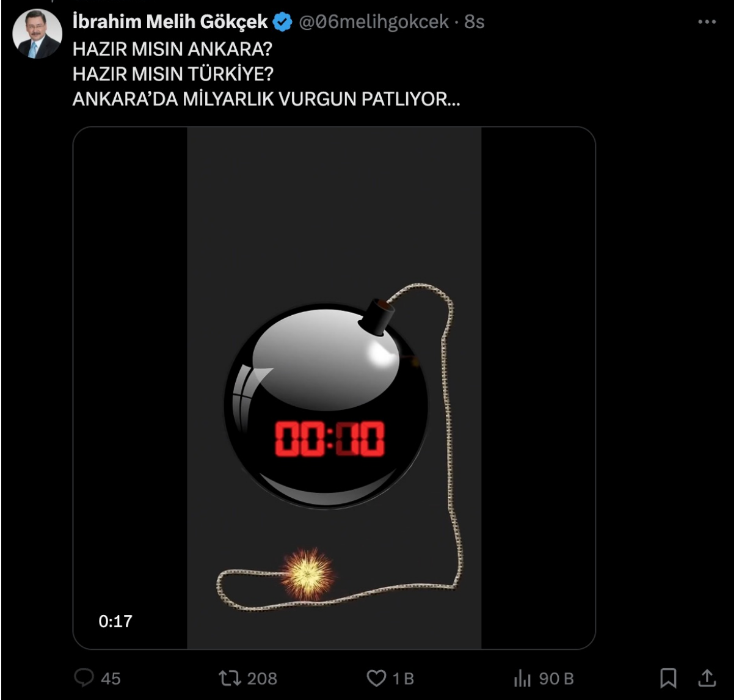Image resolution: width=739 pixels, height=700 pixels.
Task: Click the 1 B likes count
Action: coord(403,679)
